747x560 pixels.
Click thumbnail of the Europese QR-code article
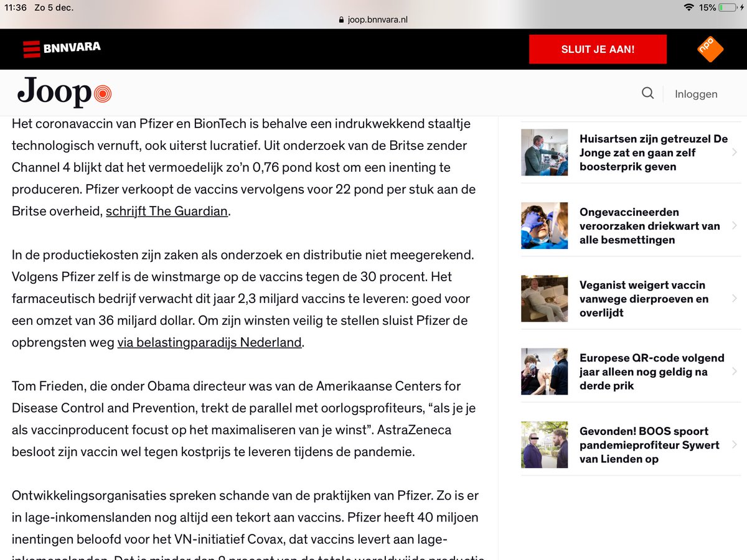point(545,371)
